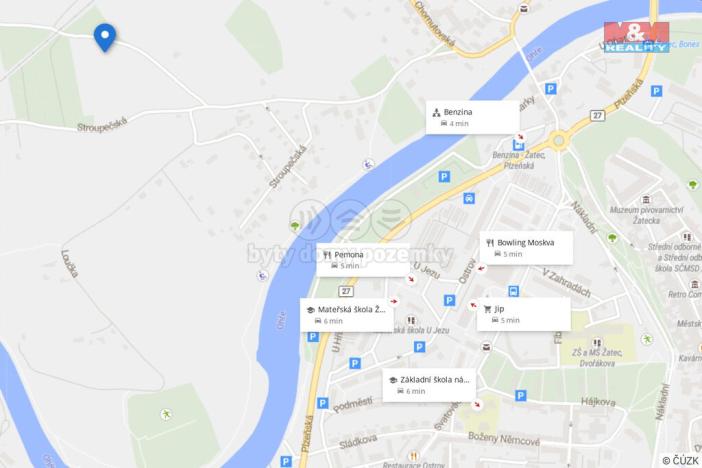Image resolution: width=702 pixels, height=468 pixels.
Task: Select the Základní škola info card
Action: pyautogui.click(x=429, y=385)
